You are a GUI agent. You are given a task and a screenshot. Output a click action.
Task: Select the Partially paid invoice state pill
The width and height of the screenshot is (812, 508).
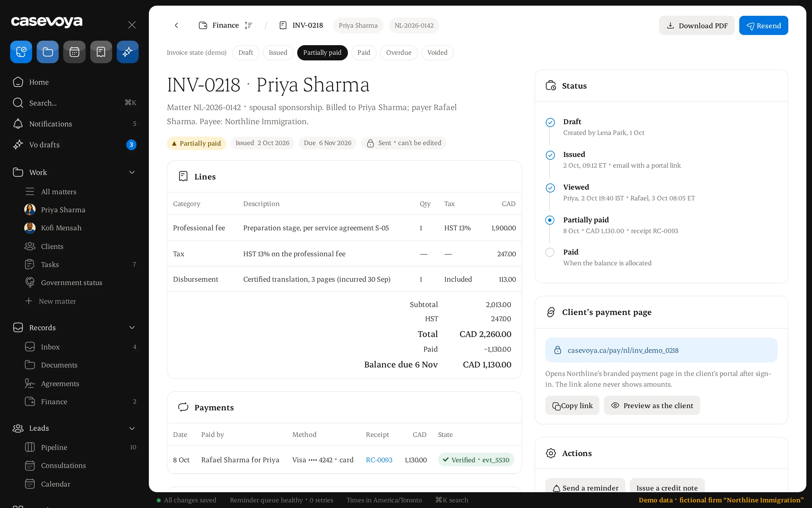tap(322, 52)
